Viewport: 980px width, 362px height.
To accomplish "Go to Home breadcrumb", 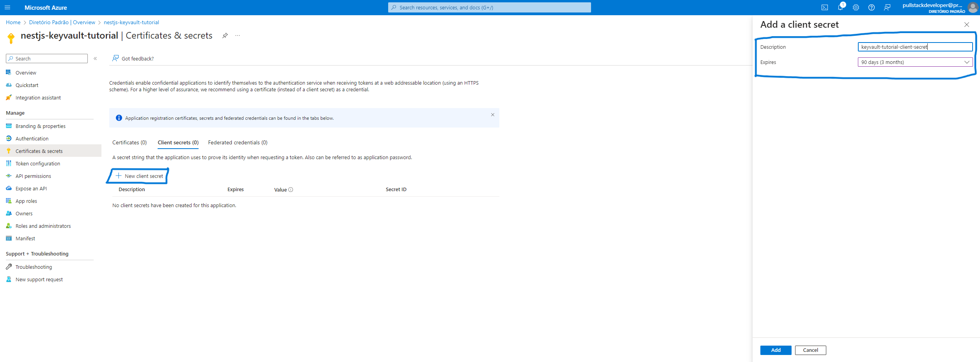I will coord(13,22).
